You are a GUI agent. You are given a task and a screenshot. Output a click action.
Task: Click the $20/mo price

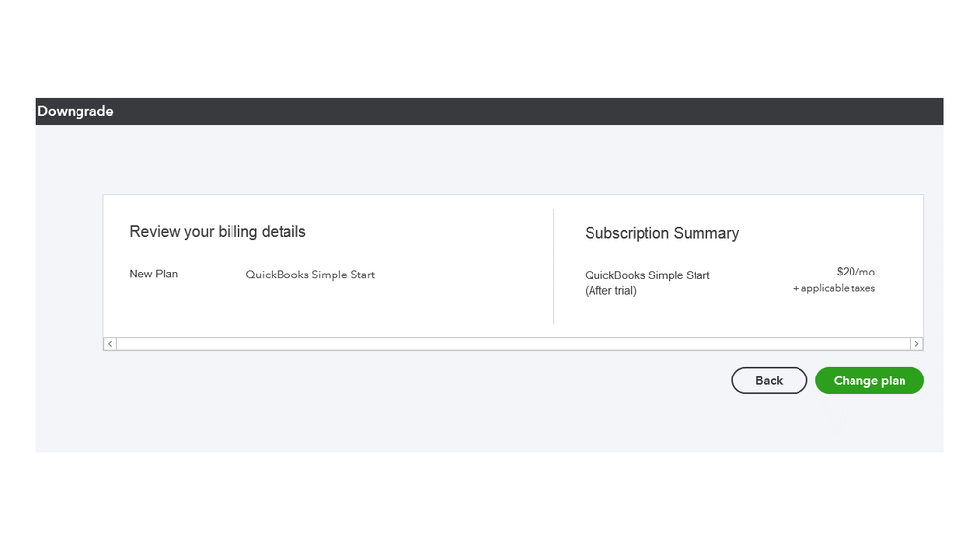pos(854,272)
